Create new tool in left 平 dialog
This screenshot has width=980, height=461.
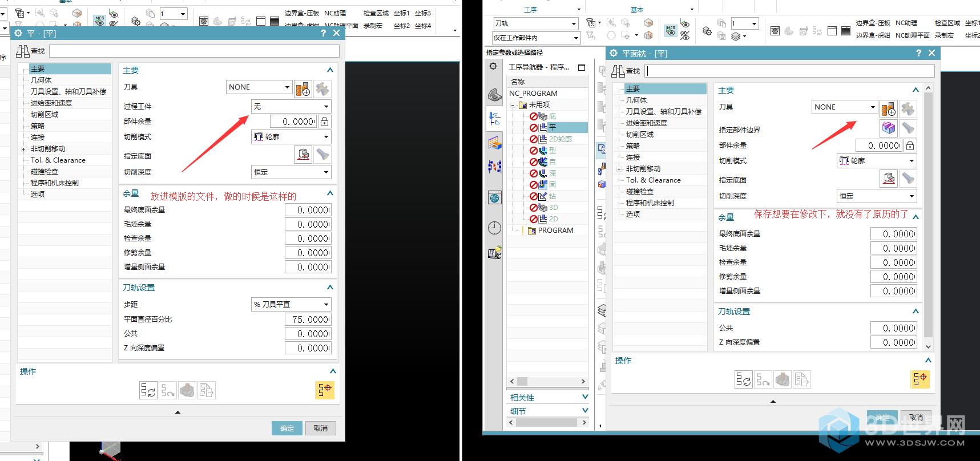(303, 89)
